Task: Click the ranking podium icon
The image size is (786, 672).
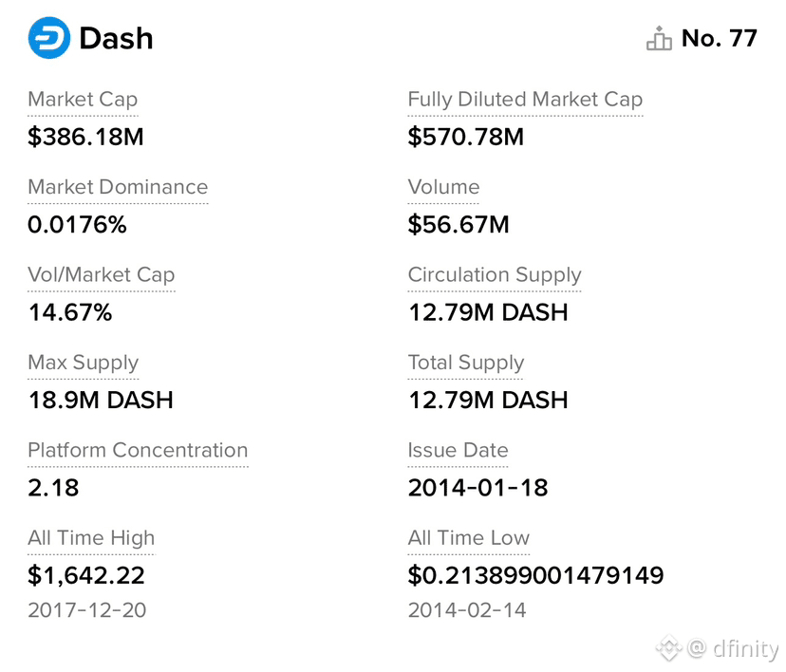Action: [x=659, y=38]
